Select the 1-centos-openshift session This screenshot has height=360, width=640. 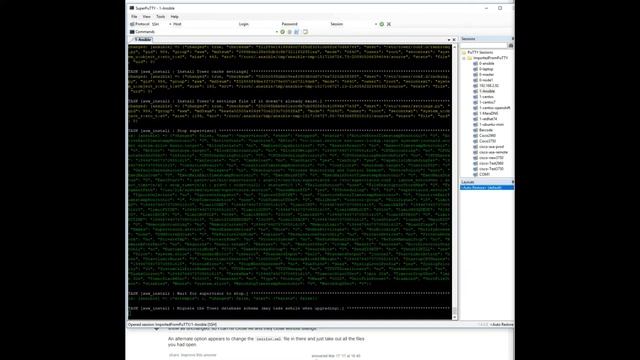494,108
